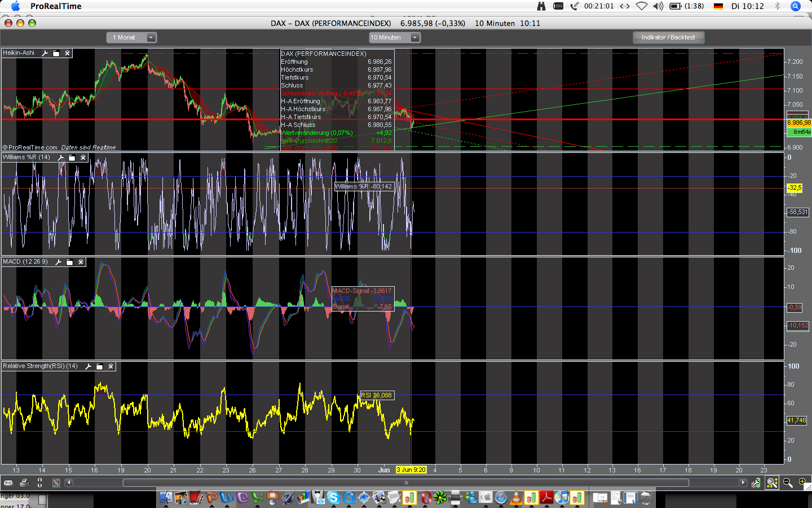
Task: Click the envelope icon in bottom toolbar
Action: tap(8, 483)
